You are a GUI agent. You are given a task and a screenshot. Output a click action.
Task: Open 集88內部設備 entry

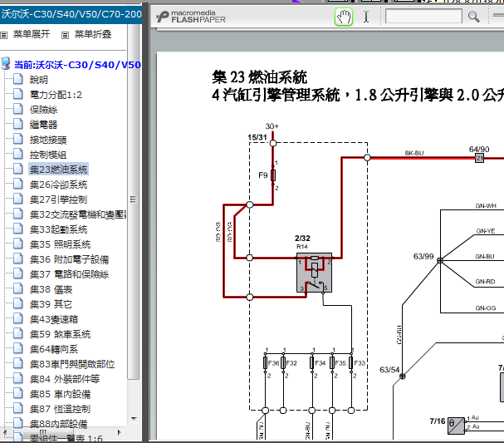(x=58, y=424)
